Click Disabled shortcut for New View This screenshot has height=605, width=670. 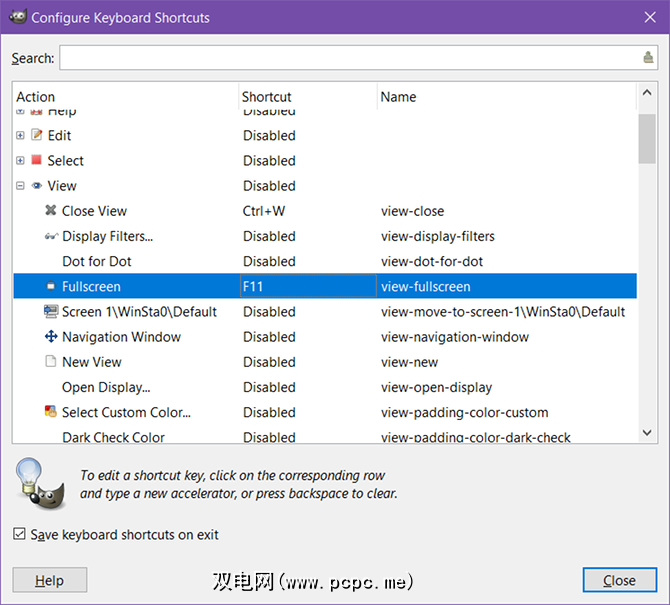tap(269, 362)
